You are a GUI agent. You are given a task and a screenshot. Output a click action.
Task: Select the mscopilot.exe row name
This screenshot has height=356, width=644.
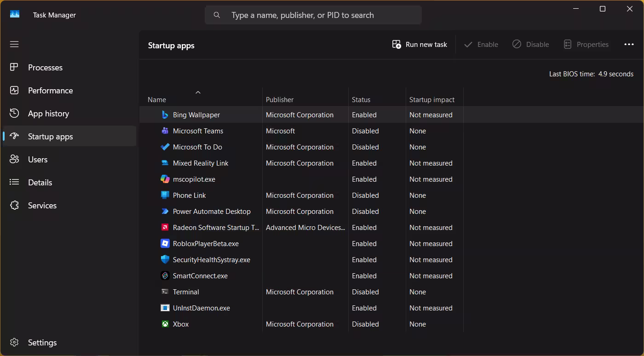194,179
